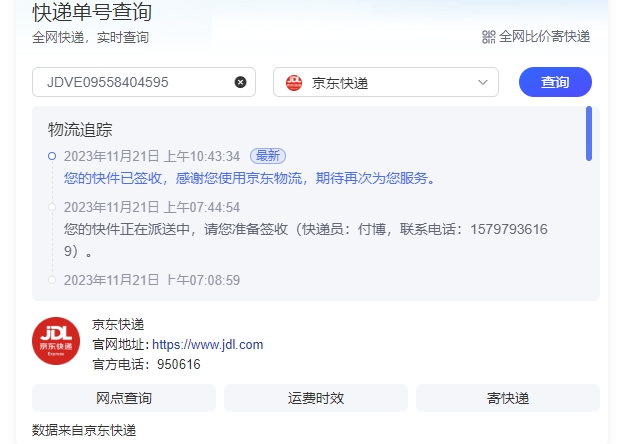Click the 您的快件正在派送中 delivery message
This screenshot has width=640, height=444.
coord(305,240)
